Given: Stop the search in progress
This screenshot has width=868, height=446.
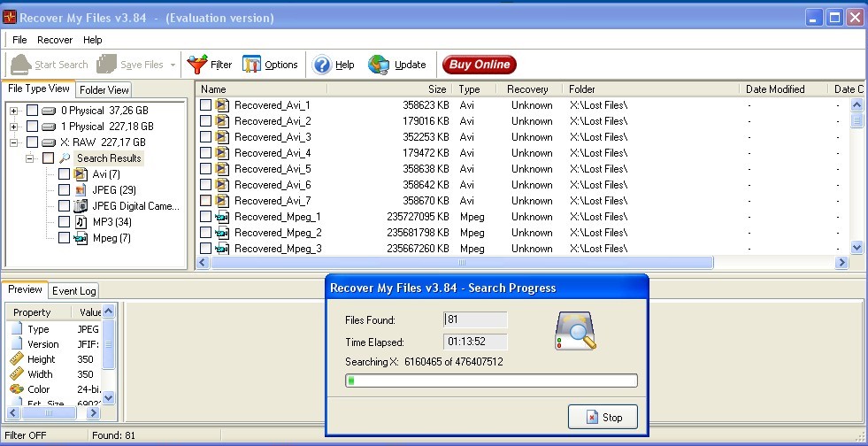Looking at the screenshot, I should 603,417.
